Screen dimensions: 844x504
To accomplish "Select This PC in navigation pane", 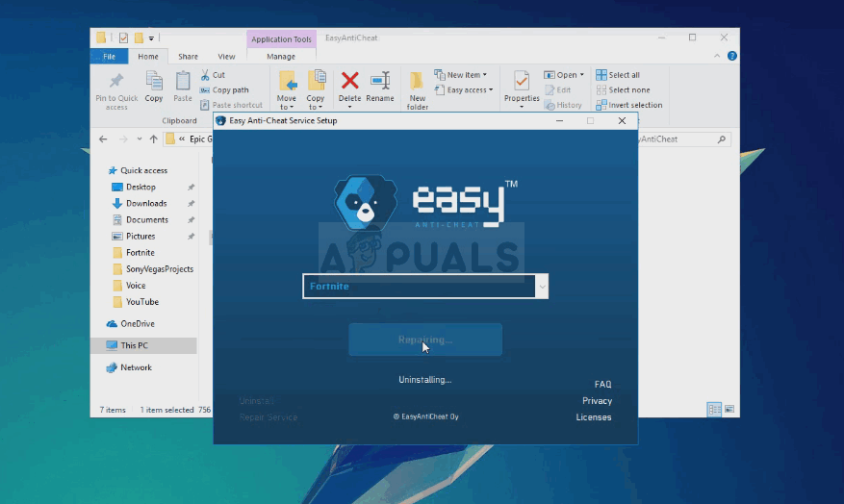I will pyautogui.click(x=143, y=345).
